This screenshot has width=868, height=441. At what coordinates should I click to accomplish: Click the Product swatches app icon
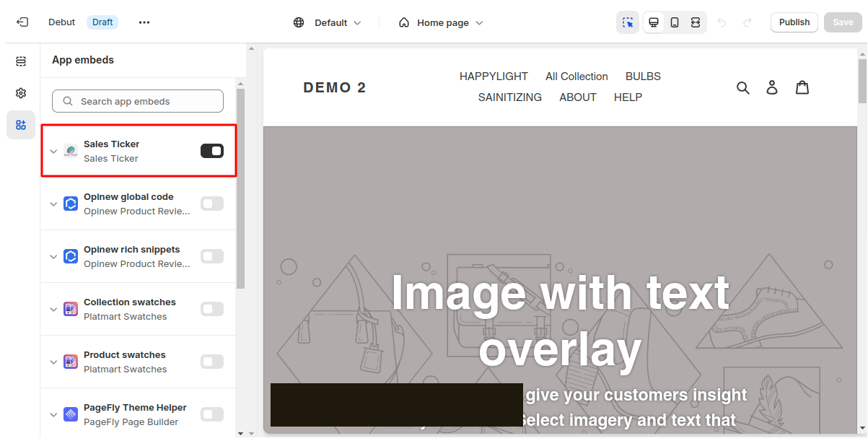pos(71,362)
